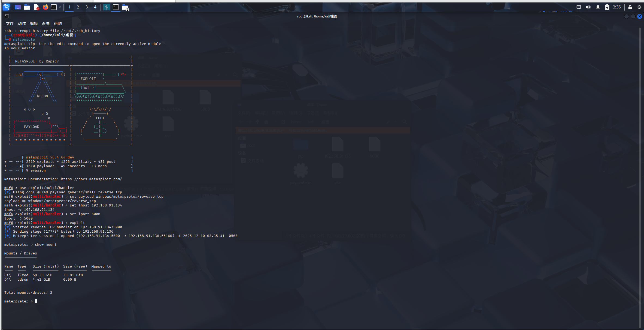Viewport: 644px width, 330px height.
Task: Click the terminal launcher in the panel
Action: coord(54,7)
